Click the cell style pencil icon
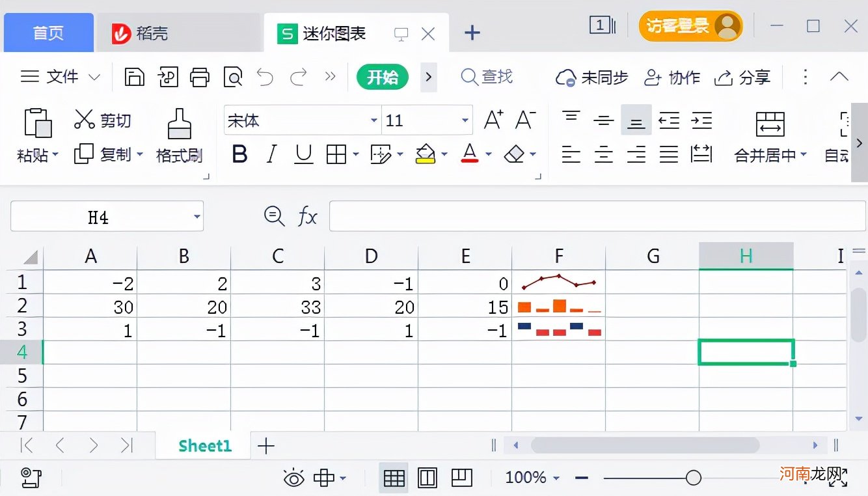The image size is (868, 496). pyautogui.click(x=381, y=154)
